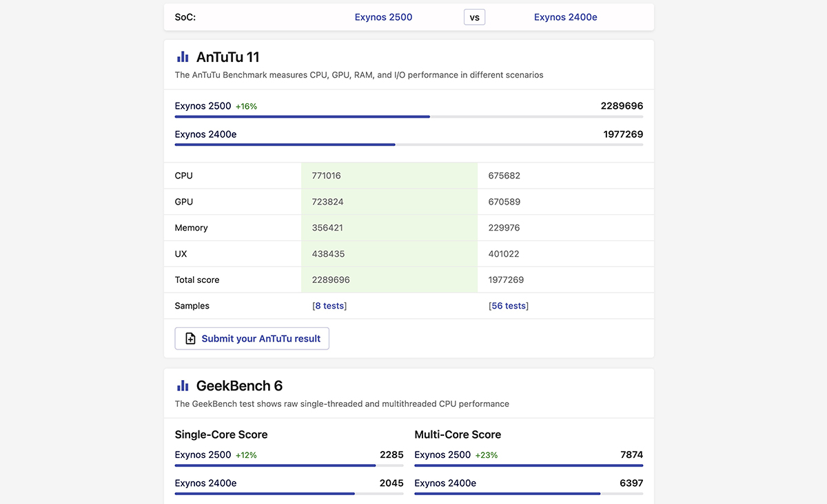Click the GeekBench 6 heading
The width and height of the screenshot is (827, 504).
[x=239, y=386]
